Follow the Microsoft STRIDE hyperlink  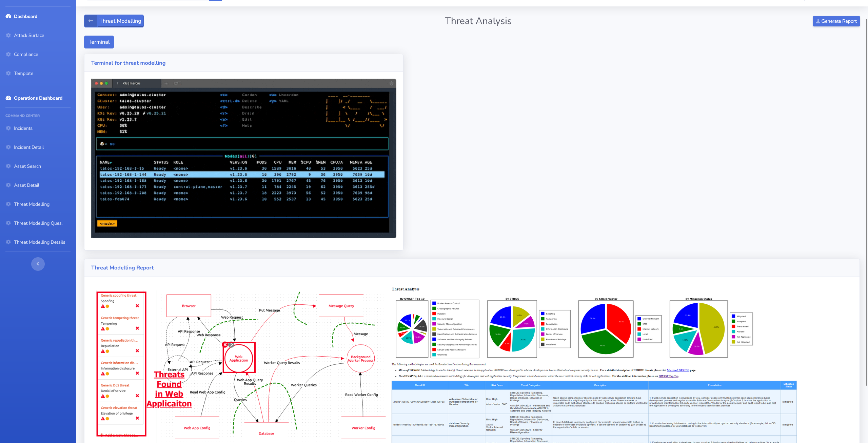pos(678,370)
